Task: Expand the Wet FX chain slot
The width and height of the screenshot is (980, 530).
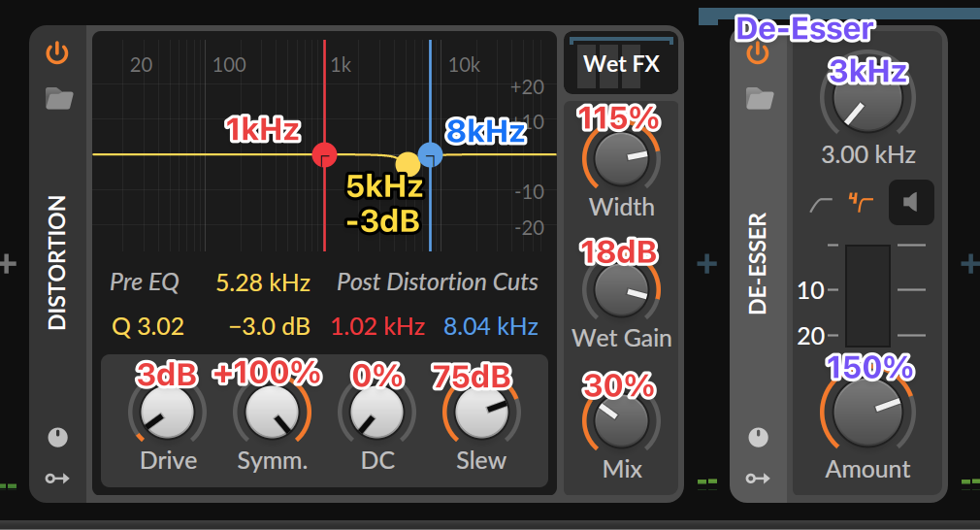Action: (621, 63)
